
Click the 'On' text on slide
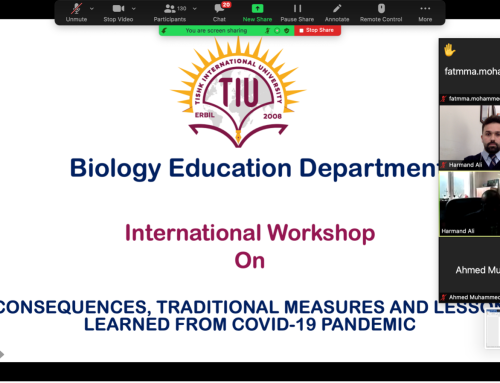(x=250, y=260)
